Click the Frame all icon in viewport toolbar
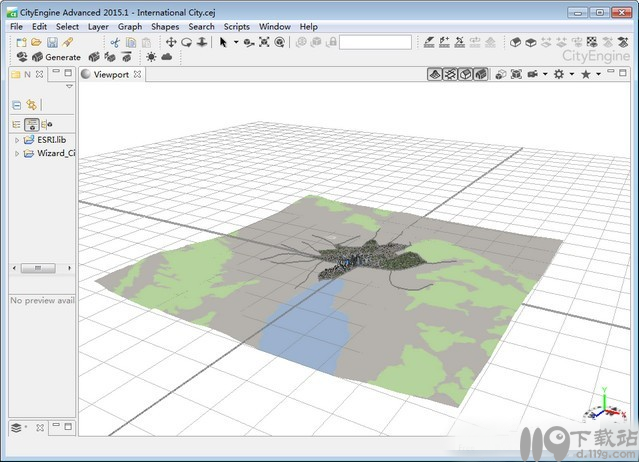The width and height of the screenshot is (639, 462). (x=516, y=74)
